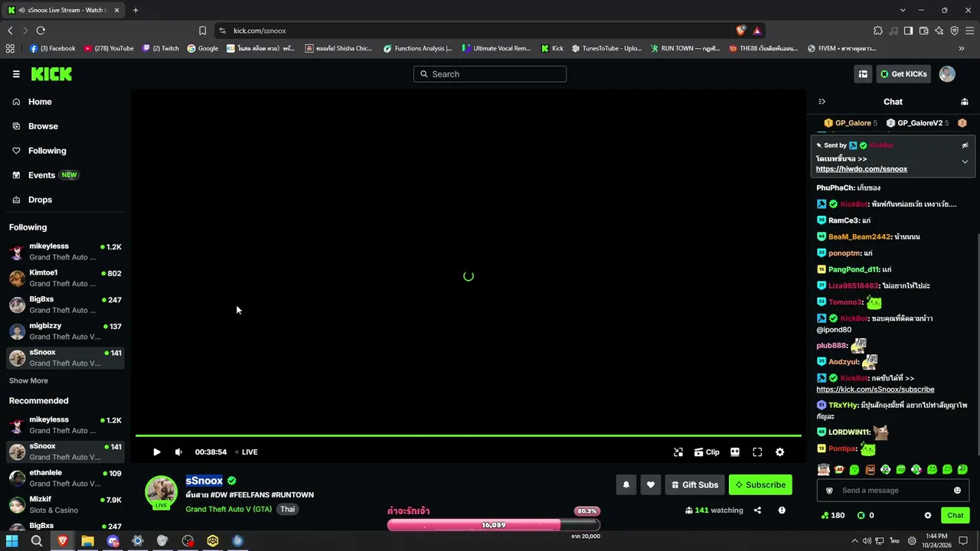This screenshot has height=551, width=980.
Task: Expand the pinned message chevron
Action: tap(965, 162)
